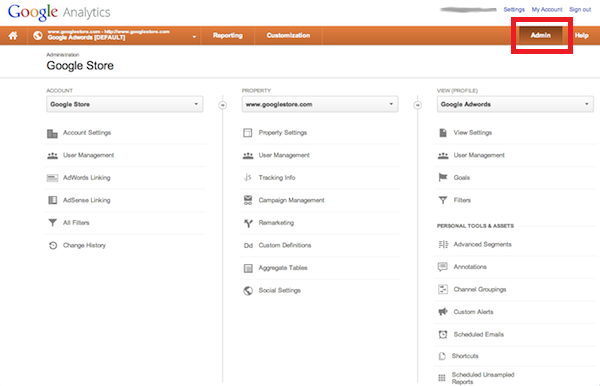Click the Advanced Segments icon
Image resolution: width=600 pixels, height=386 pixels.
[443, 244]
